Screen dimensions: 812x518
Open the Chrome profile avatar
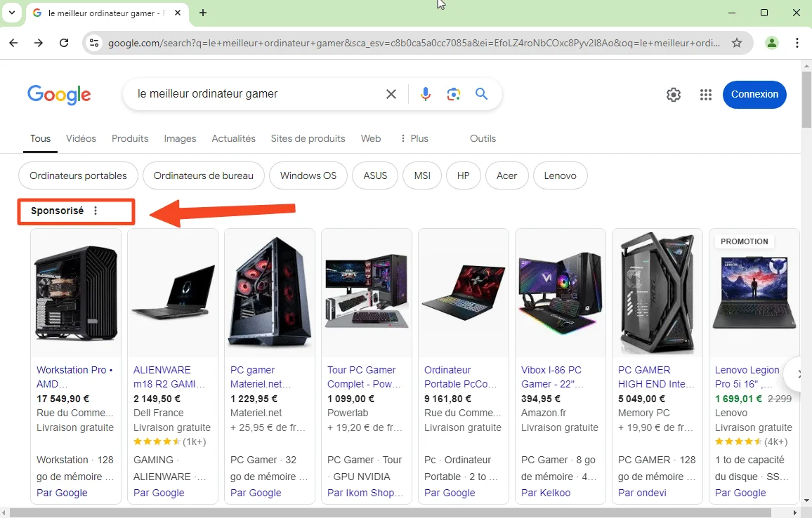click(x=771, y=43)
